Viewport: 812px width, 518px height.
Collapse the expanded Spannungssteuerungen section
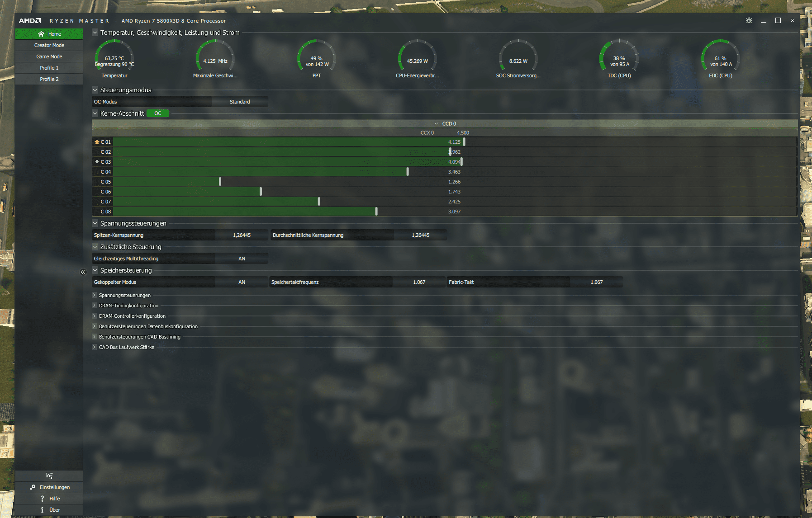tap(95, 223)
